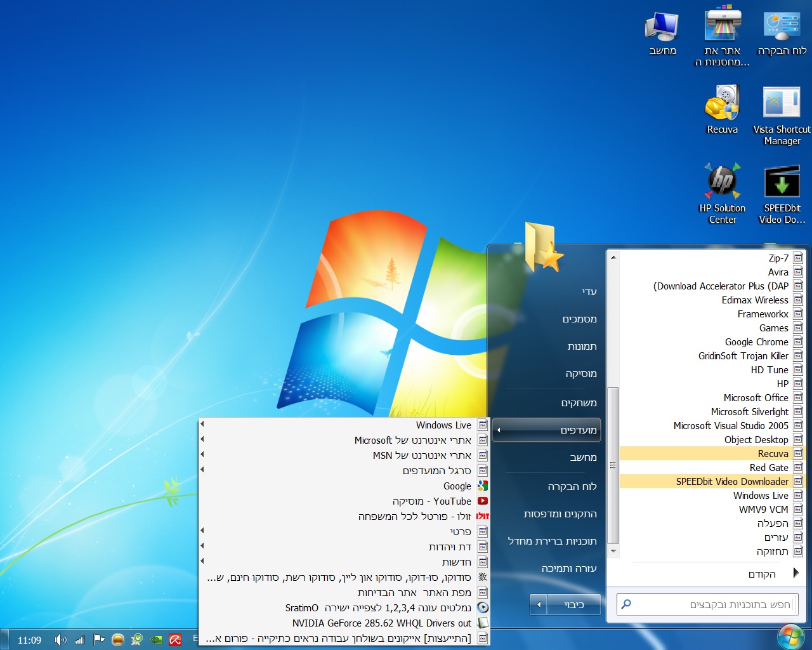Click the Safely Remove Hardware tray icon

[137, 640]
